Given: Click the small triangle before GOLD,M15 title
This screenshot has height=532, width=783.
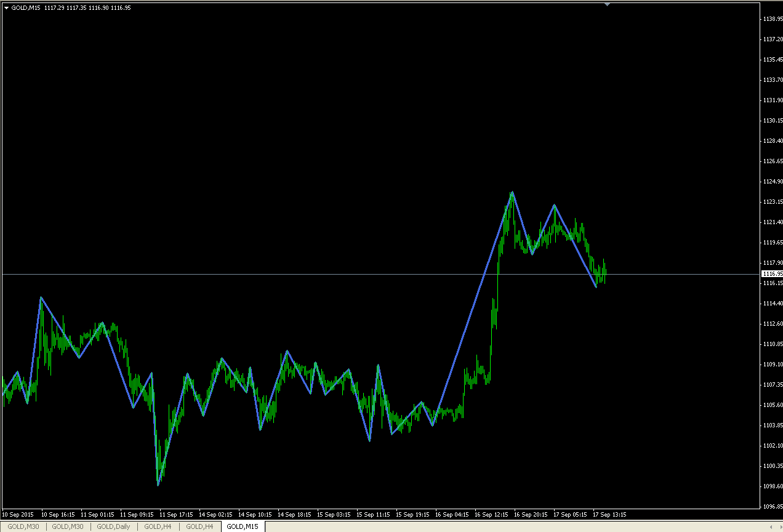Looking at the screenshot, I should click(7, 8).
